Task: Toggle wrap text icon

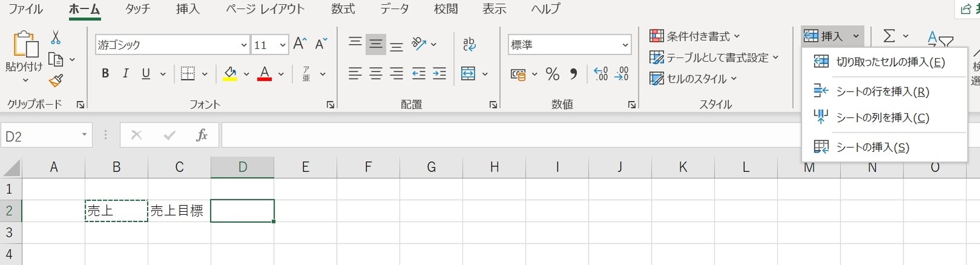Action: click(x=469, y=43)
